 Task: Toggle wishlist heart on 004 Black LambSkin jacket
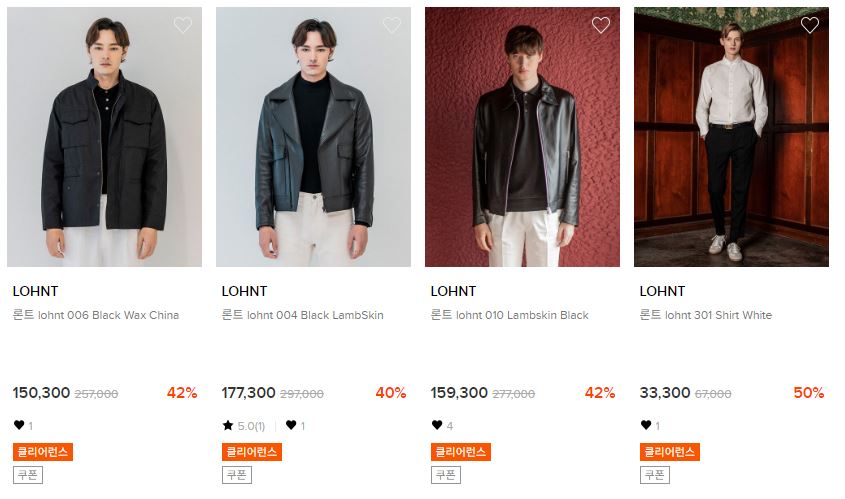(x=392, y=25)
